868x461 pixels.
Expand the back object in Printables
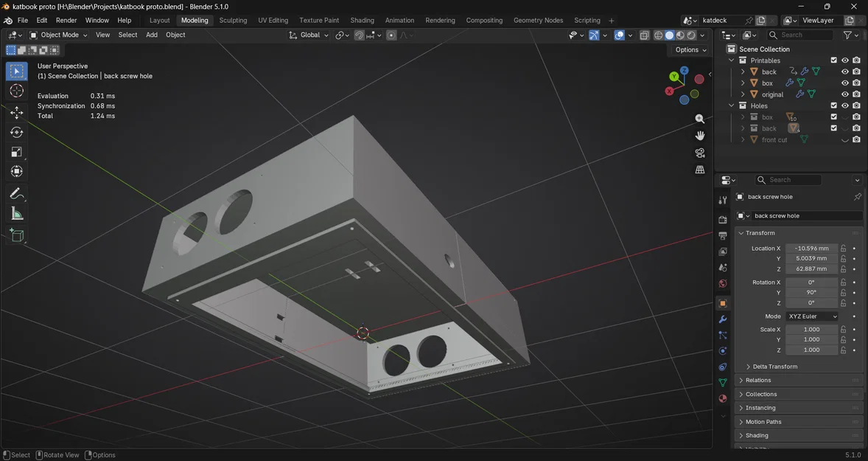point(743,72)
